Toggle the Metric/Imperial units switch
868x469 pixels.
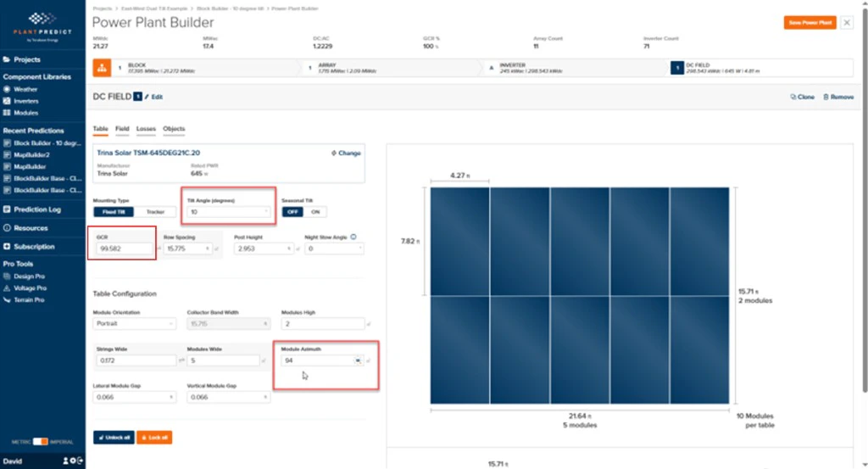(40, 441)
